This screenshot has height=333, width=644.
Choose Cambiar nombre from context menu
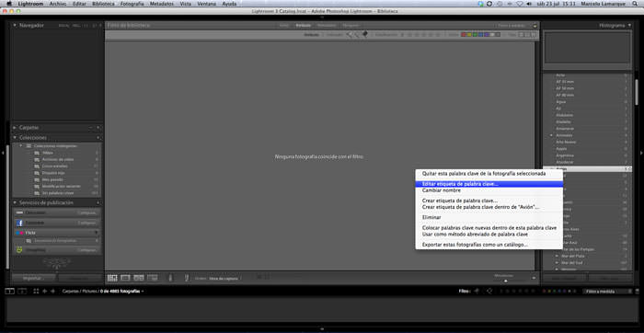tap(441, 190)
